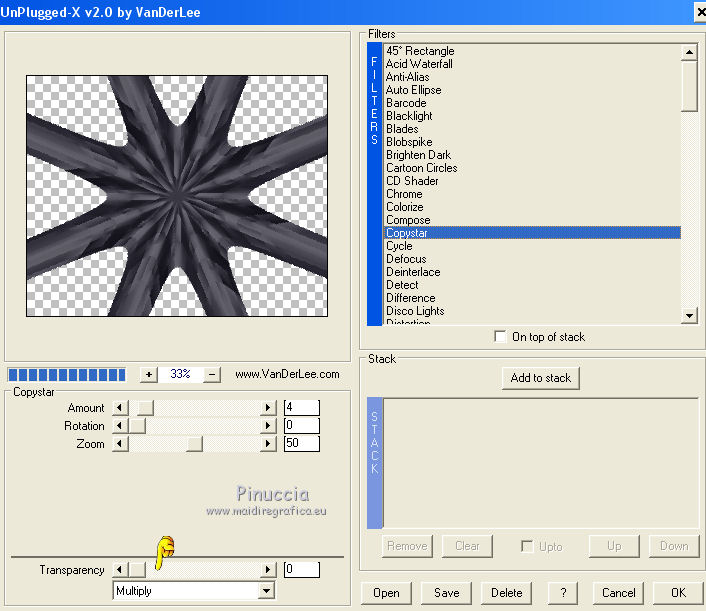The height and width of the screenshot is (611, 706).
Task: Select the Defocus filter
Action: pyautogui.click(x=532, y=259)
